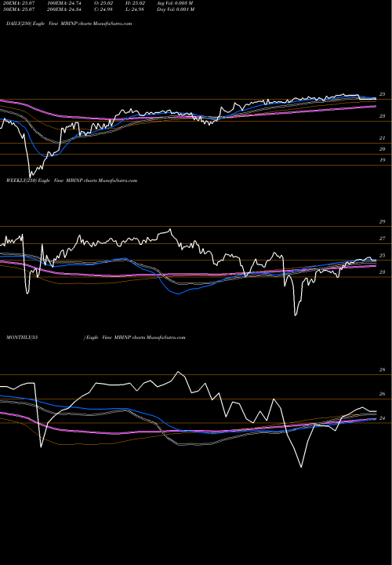Click the 25 axis label on daily chart
This screenshot has height=565, width=392.
383,94
